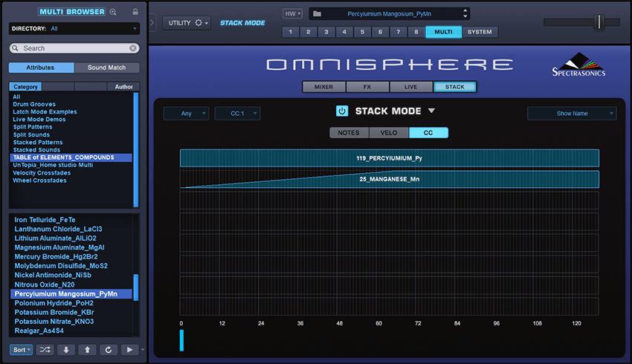Refresh the browser list
The image size is (632, 364).
point(109,349)
